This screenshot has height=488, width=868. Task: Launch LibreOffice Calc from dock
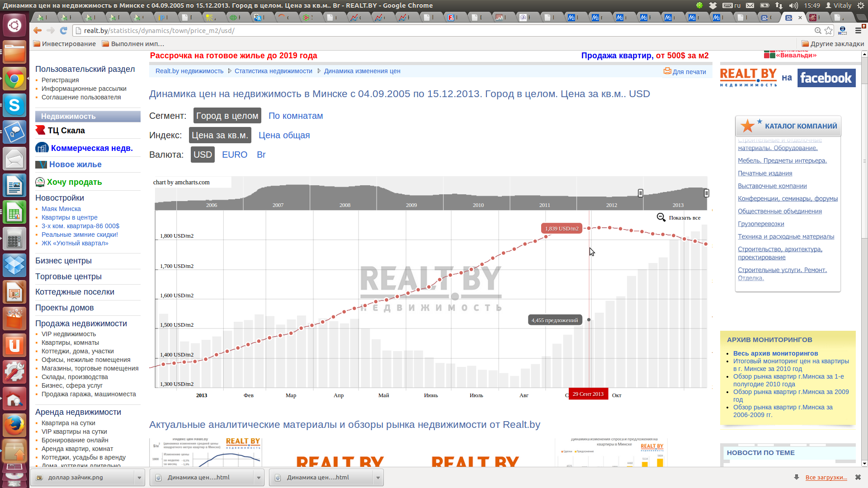point(14,212)
